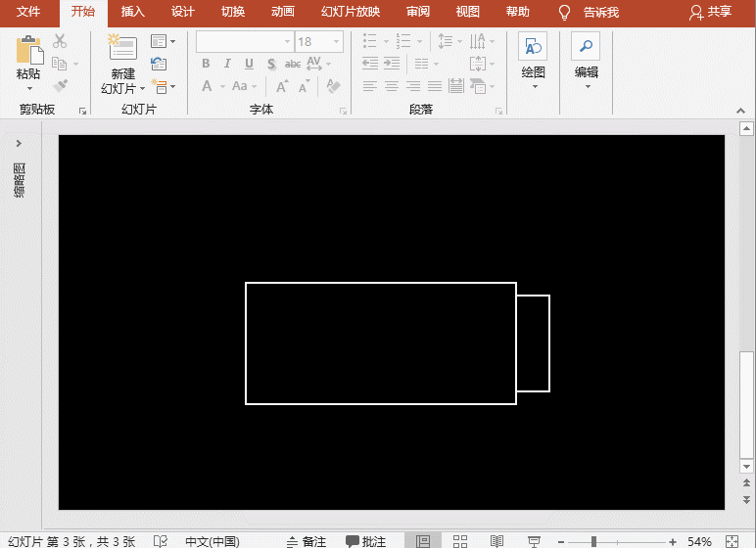The image size is (756, 548).
Task: Open the font name combo box dropdown
Action: [x=287, y=41]
